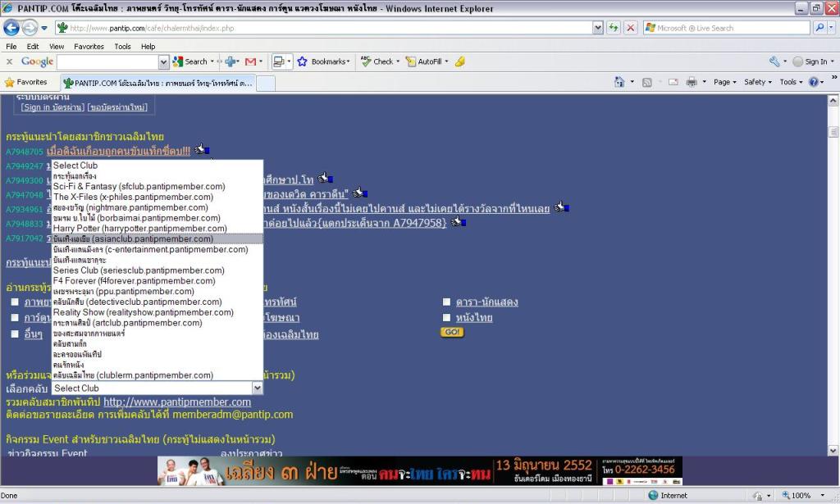
Task: Stop loading with the red X icon
Action: (x=631, y=28)
